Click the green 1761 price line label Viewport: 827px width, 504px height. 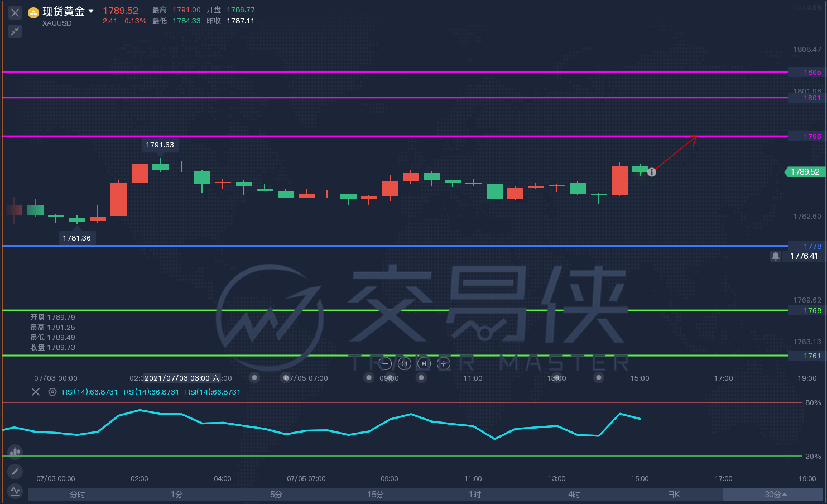(x=812, y=356)
